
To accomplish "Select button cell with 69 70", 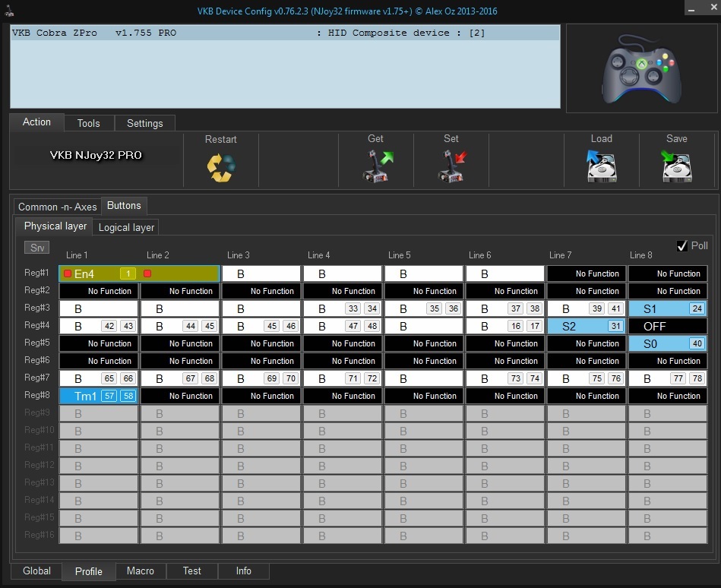I will [261, 378].
